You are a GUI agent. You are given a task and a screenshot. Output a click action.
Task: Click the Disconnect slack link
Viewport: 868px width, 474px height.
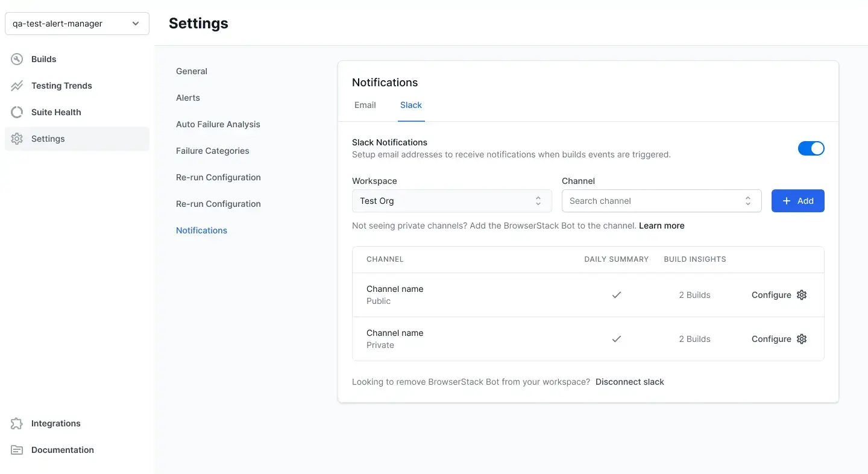[629, 382]
